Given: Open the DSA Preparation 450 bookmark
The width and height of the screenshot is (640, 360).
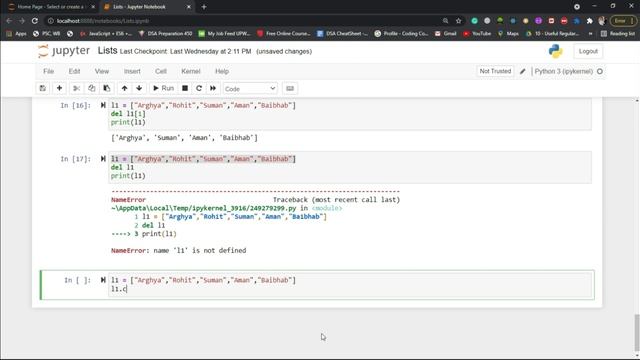Looking at the screenshot, I should (x=165, y=33).
